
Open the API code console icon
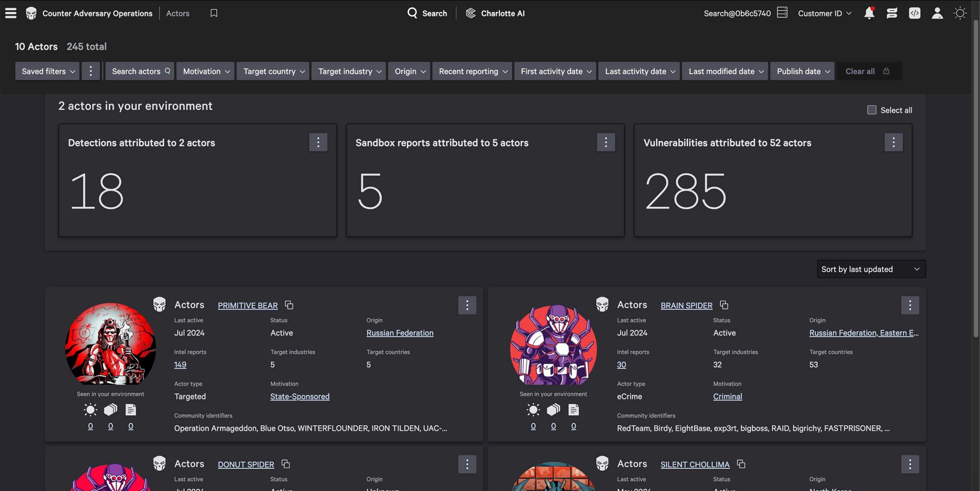click(x=915, y=13)
